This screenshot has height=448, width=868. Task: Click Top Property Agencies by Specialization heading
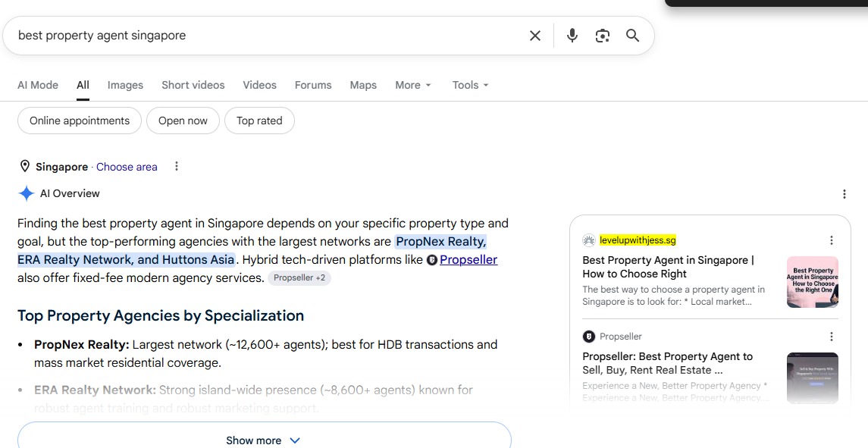pyautogui.click(x=161, y=315)
